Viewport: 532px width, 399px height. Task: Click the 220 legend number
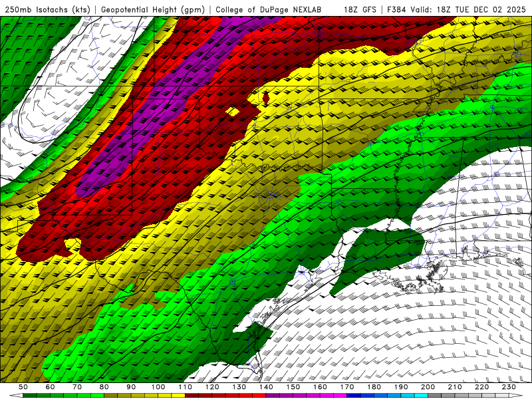pyautogui.click(x=481, y=387)
